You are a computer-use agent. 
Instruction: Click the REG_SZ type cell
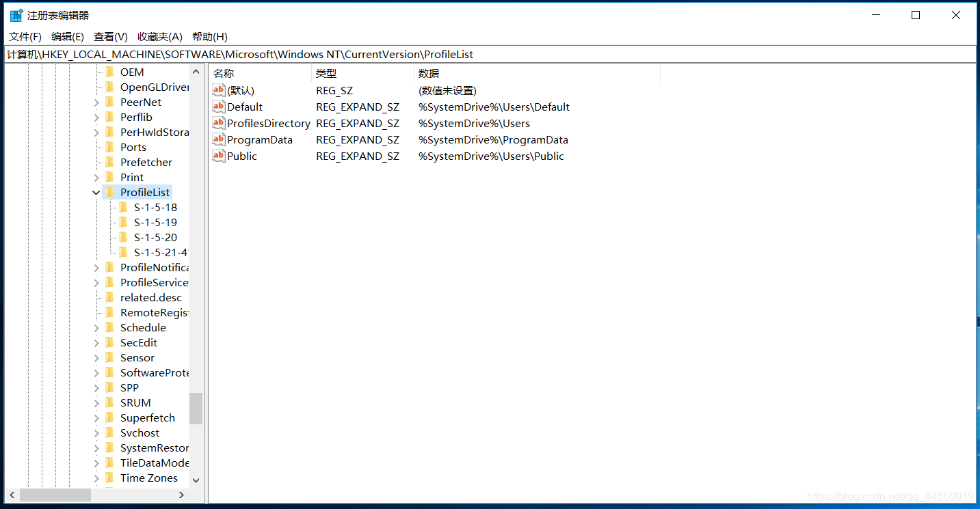[334, 90]
